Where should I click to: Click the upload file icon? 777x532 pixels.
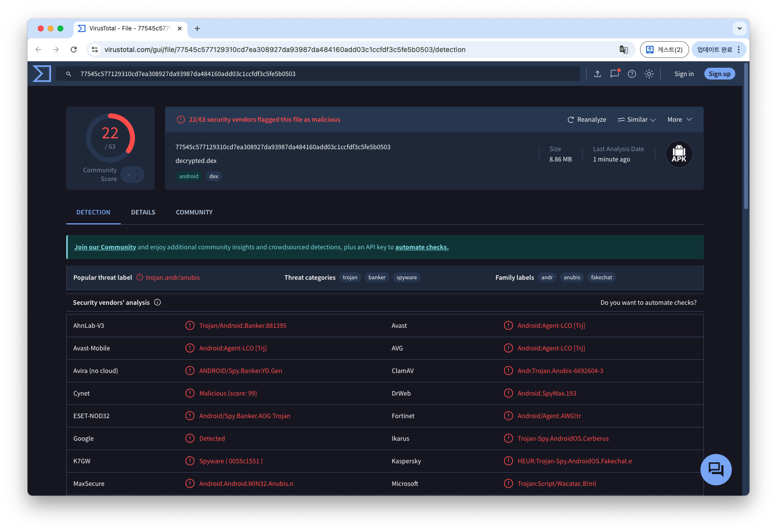[597, 74]
